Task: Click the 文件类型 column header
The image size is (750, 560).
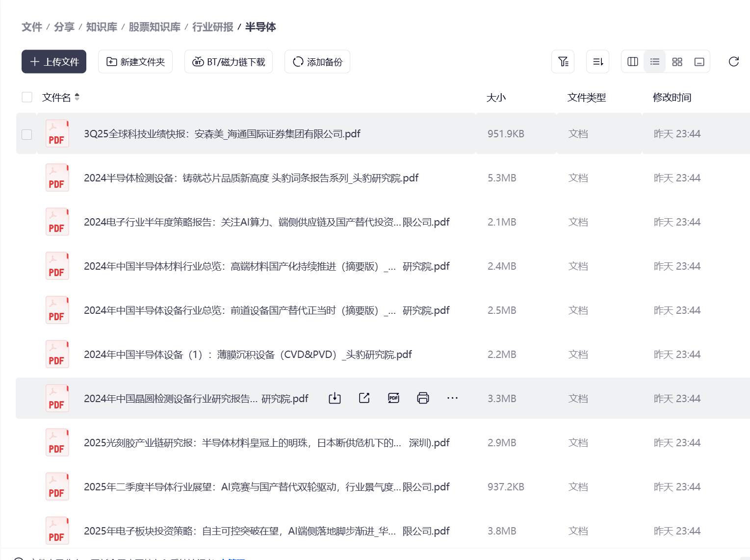Action: click(587, 98)
